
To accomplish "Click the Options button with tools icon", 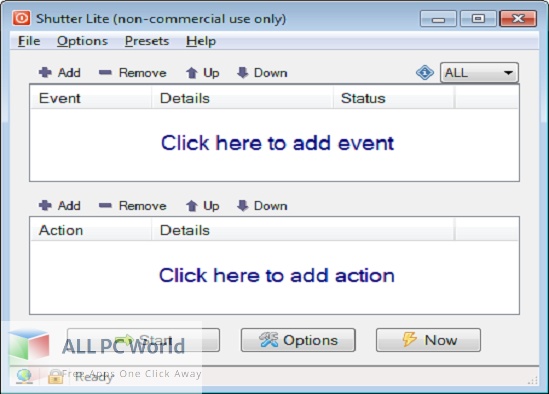I will coord(298,340).
